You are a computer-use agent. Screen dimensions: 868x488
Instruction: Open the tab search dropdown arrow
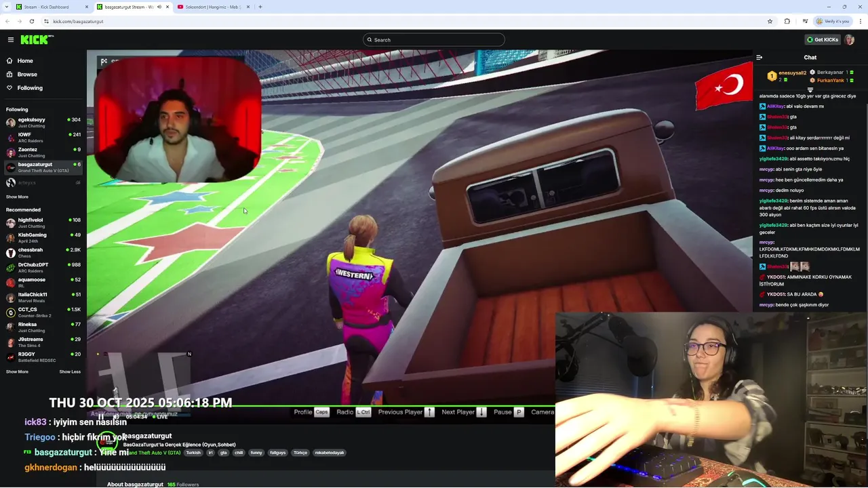[x=6, y=7]
